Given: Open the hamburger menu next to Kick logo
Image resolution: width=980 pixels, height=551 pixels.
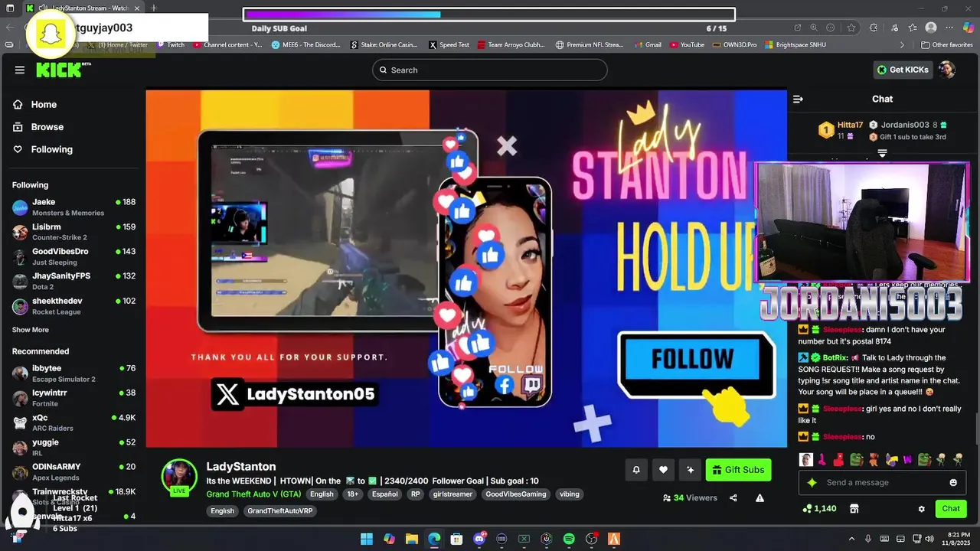Looking at the screenshot, I should 19,70.
